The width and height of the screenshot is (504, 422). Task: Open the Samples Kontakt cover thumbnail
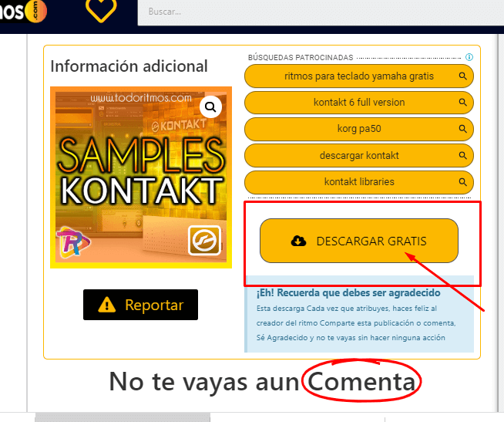(x=141, y=177)
